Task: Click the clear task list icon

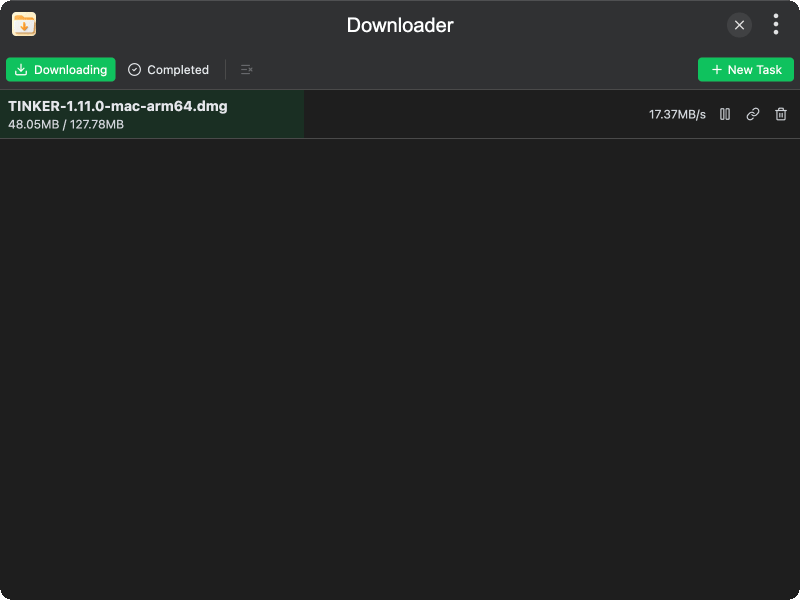Action: 246,69
